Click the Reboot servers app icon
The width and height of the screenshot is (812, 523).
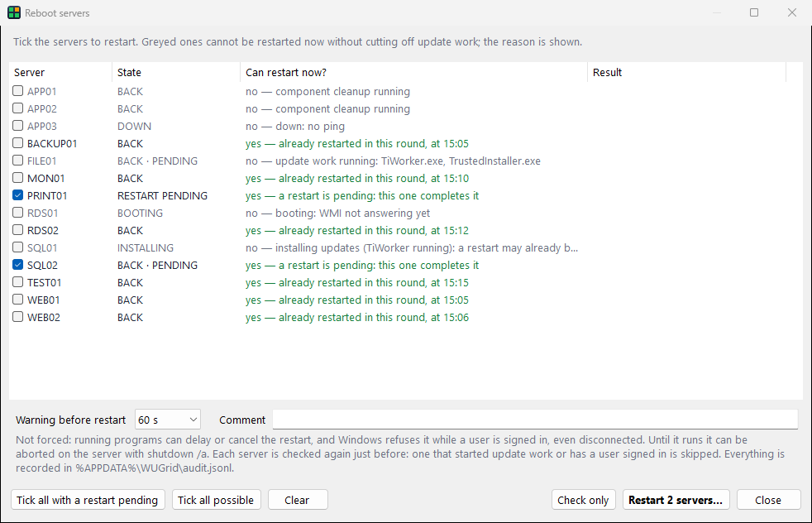[14, 13]
